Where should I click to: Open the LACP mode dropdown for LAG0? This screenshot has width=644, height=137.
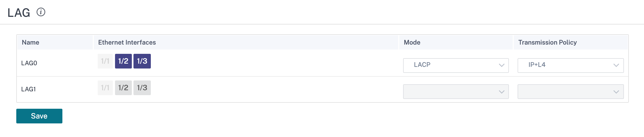456,66
